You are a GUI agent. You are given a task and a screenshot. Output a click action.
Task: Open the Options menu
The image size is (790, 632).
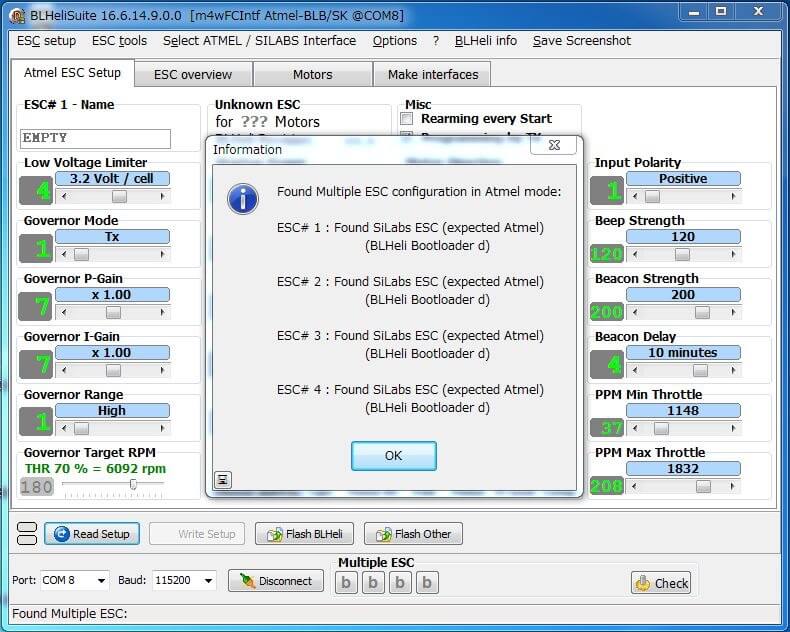(394, 40)
